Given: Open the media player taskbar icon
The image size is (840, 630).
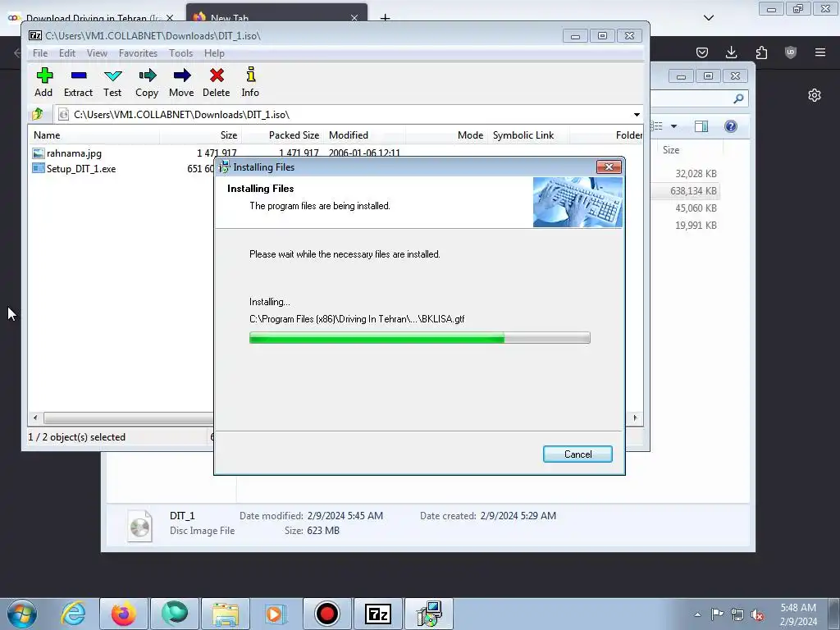Looking at the screenshot, I should click(x=276, y=614).
